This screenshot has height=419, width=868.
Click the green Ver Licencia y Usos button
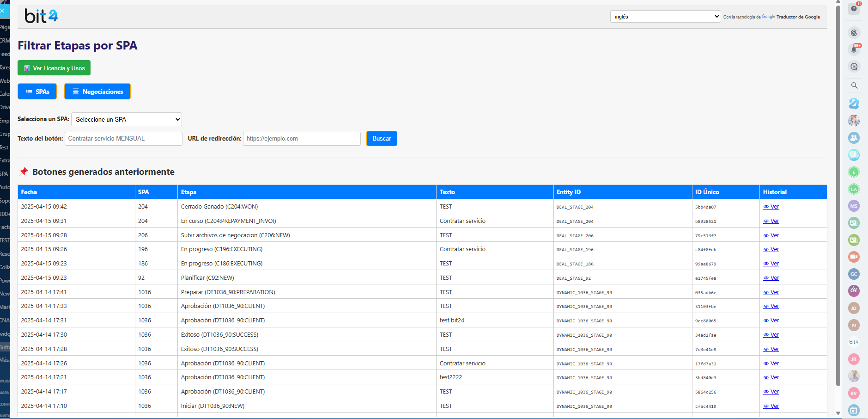point(54,68)
